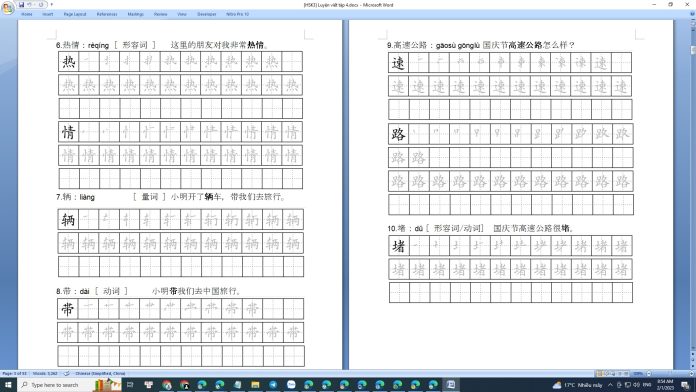Click the bold 路 model character cell

[398, 134]
